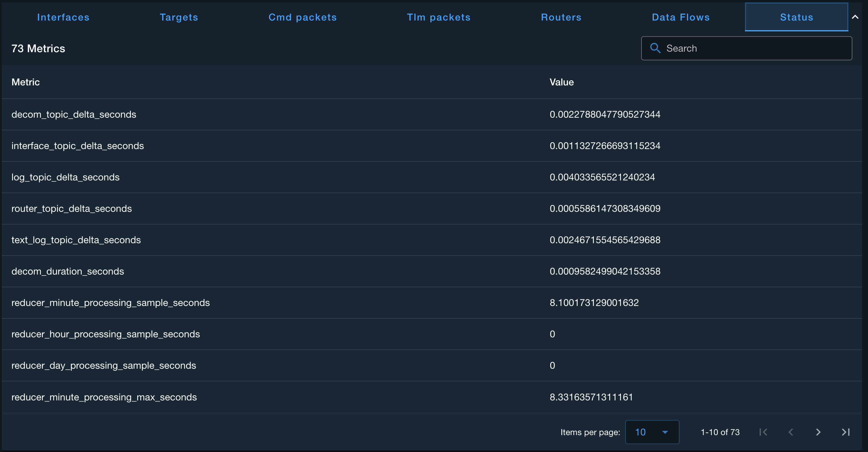
Task: Open the Targets tab
Action: click(179, 17)
